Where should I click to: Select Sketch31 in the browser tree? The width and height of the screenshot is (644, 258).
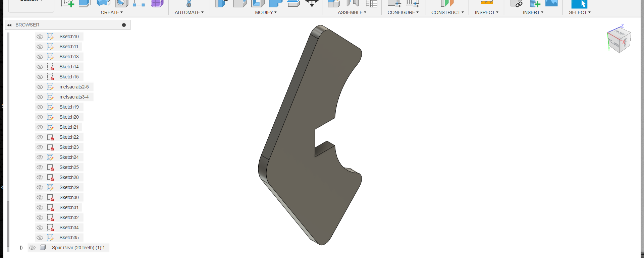69,207
